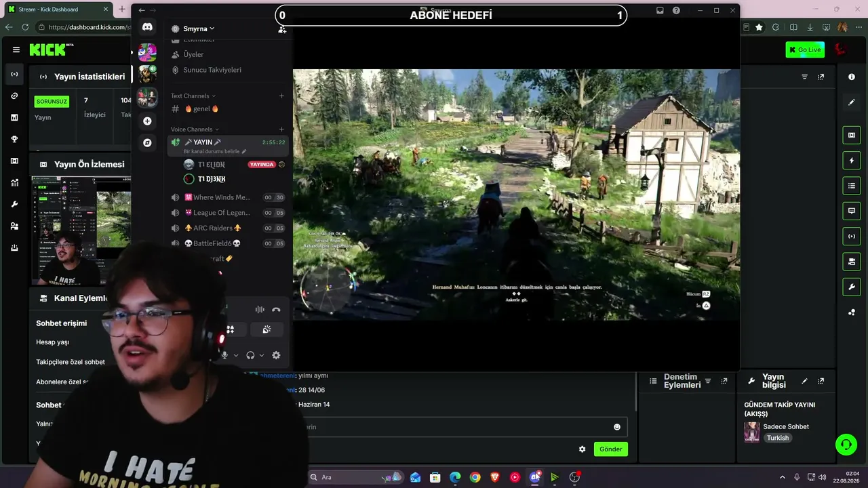This screenshot has height=488, width=868.
Task: Send chat message with Gönder
Action: coord(610,449)
